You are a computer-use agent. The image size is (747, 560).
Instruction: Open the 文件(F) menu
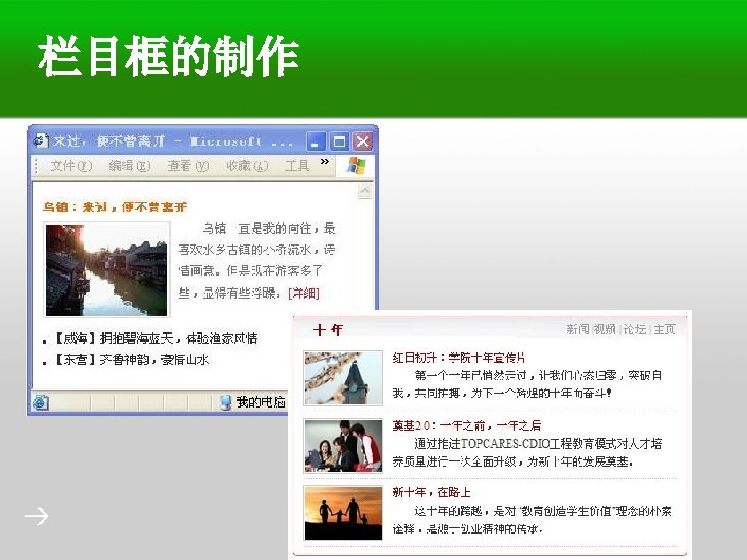coord(71,165)
